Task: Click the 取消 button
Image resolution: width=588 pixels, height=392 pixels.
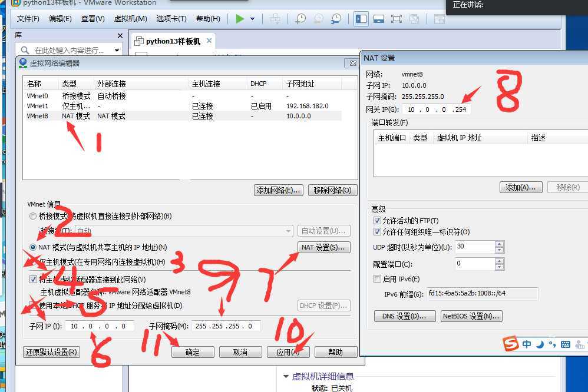Action: 240,353
